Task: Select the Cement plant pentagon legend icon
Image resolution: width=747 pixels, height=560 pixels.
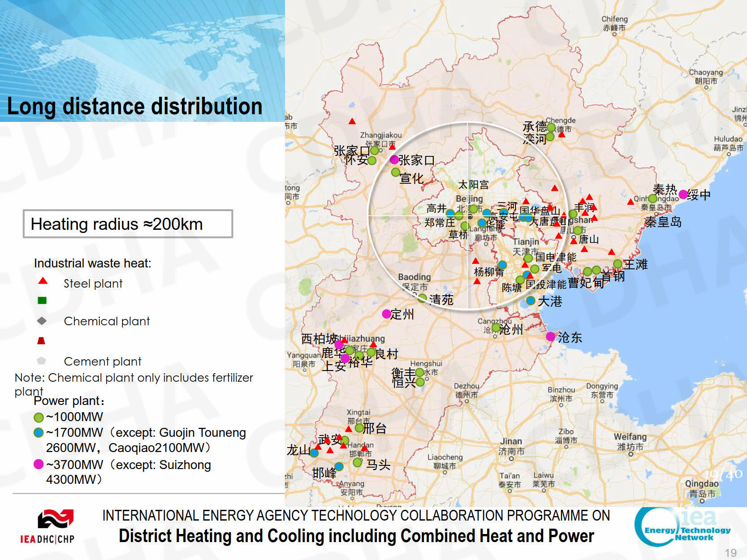Action: pos(41,361)
